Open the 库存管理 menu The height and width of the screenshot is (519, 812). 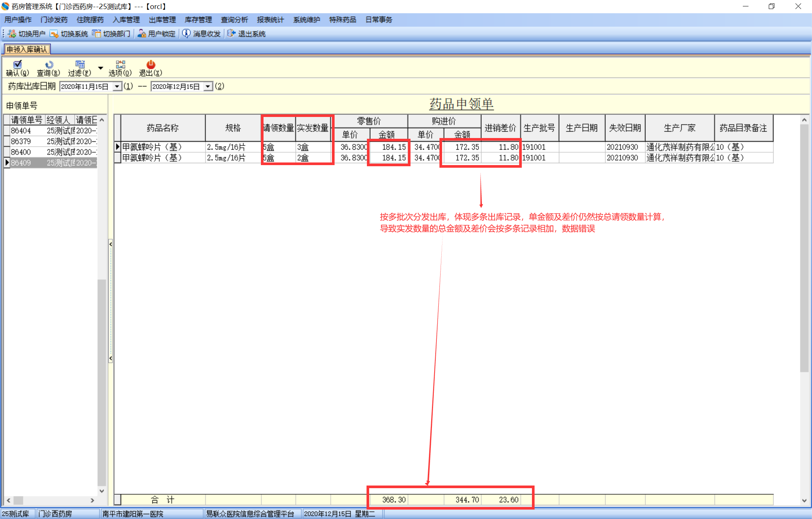[198, 20]
